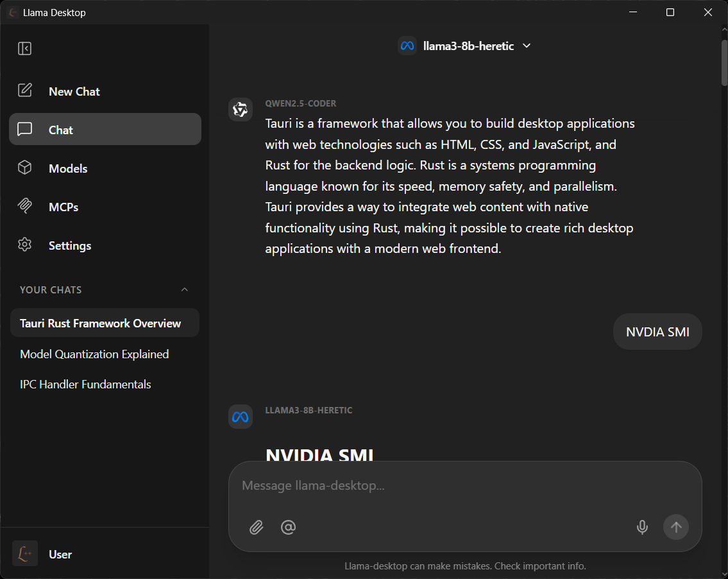Select the New Chat pencil icon
728x579 pixels.
(24, 91)
